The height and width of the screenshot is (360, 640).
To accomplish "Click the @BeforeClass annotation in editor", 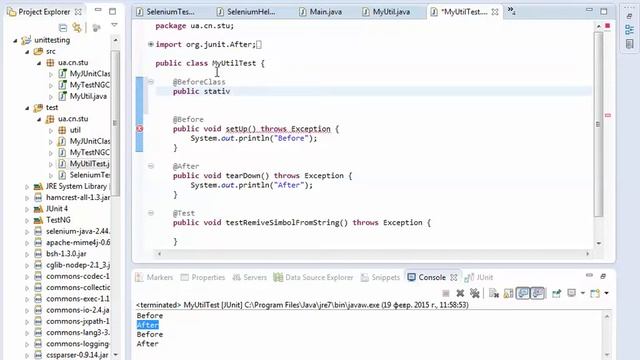I will click(199, 82).
